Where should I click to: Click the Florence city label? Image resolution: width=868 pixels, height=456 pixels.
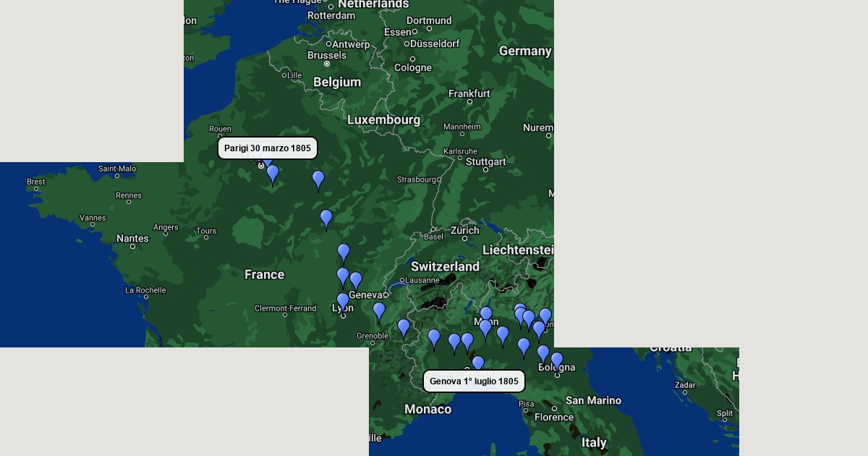tap(553, 417)
